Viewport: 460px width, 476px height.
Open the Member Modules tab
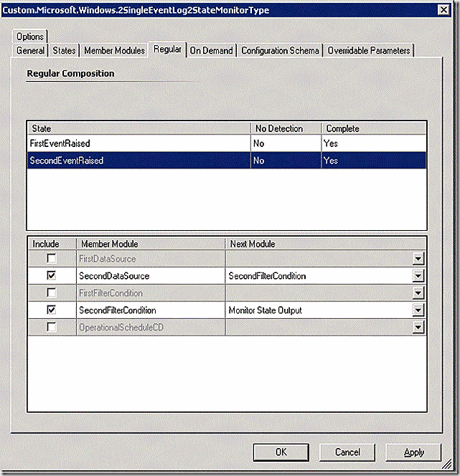click(114, 50)
